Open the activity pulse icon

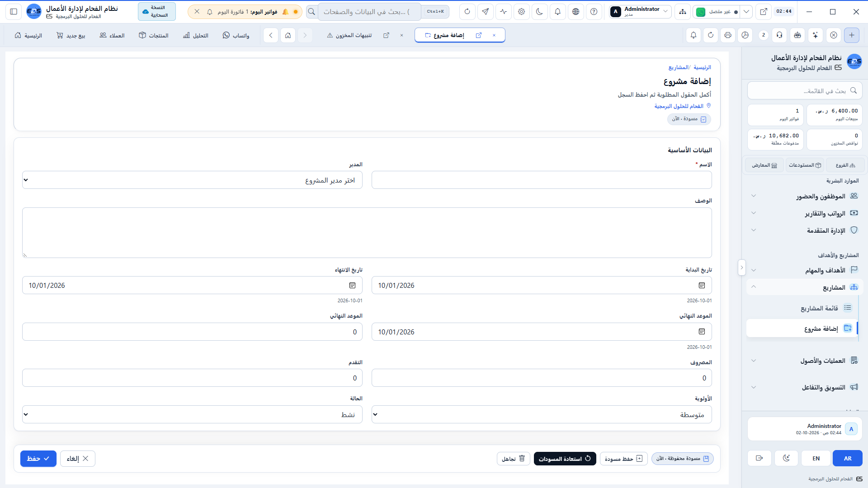[x=503, y=12]
